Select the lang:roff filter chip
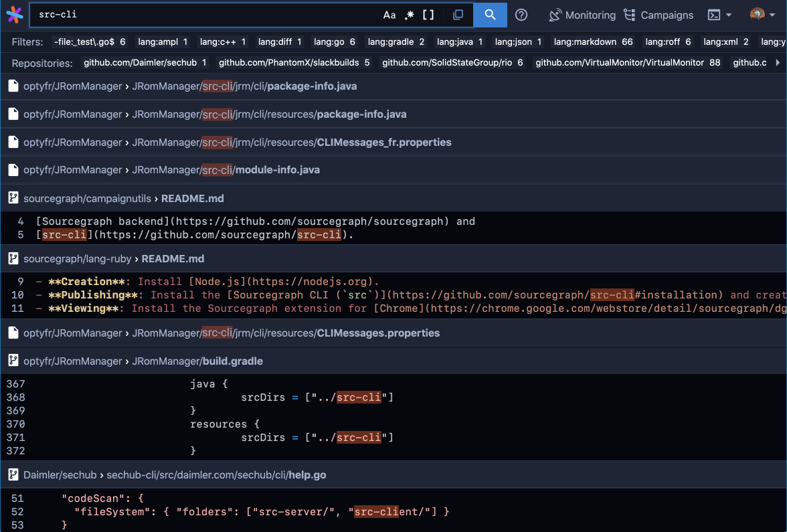This screenshot has height=532, width=787. (668, 41)
